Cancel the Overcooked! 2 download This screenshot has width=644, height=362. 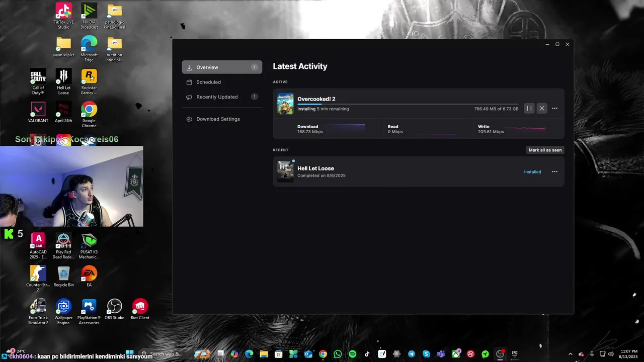(542, 108)
